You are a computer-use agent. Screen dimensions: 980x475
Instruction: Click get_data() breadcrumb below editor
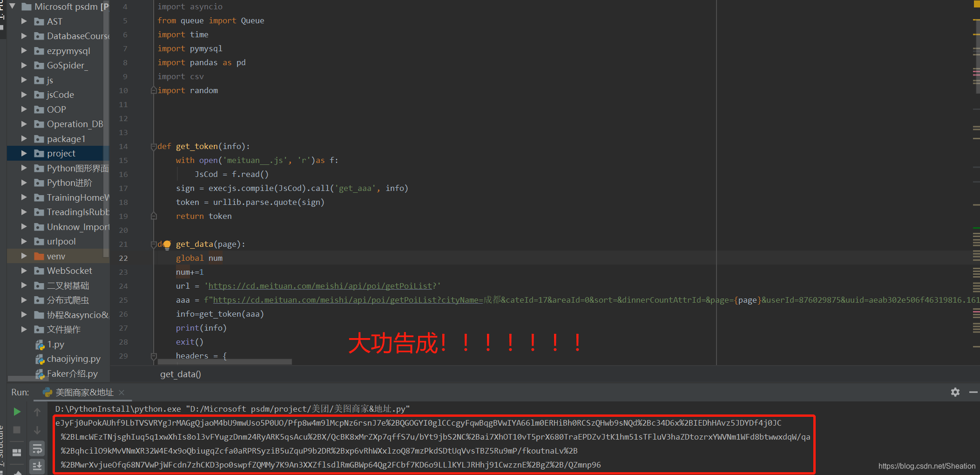click(x=181, y=374)
